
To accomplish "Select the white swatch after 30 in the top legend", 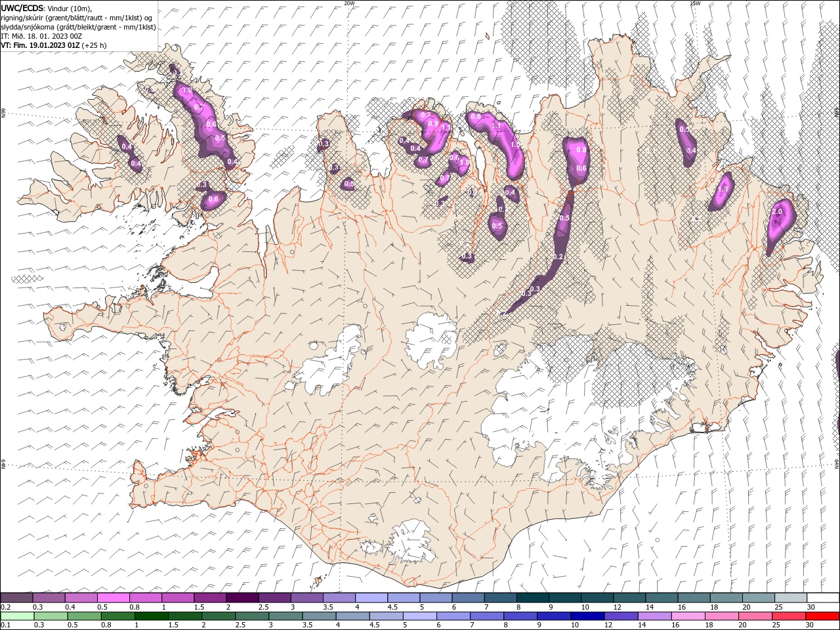I will click(822, 598).
